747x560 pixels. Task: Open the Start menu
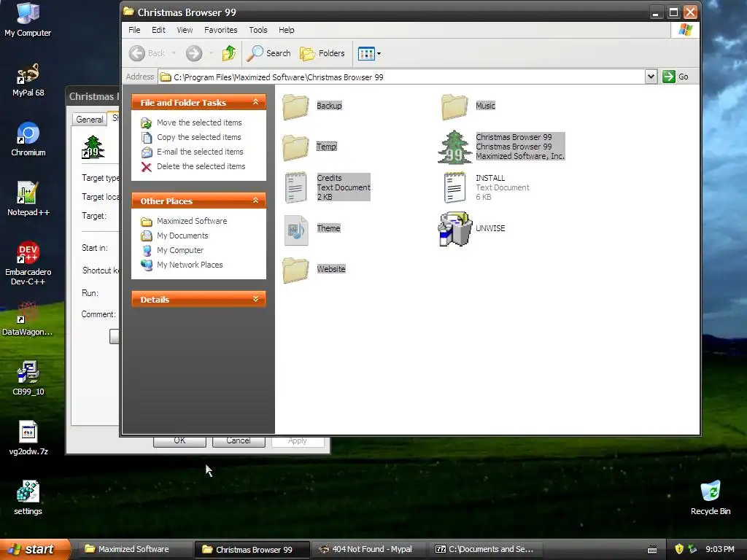pos(34,549)
